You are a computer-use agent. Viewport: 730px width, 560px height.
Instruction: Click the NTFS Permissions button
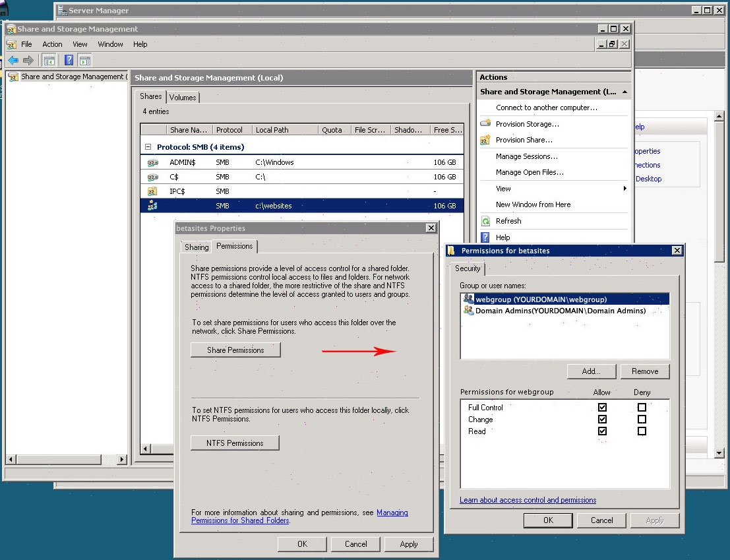coord(235,443)
